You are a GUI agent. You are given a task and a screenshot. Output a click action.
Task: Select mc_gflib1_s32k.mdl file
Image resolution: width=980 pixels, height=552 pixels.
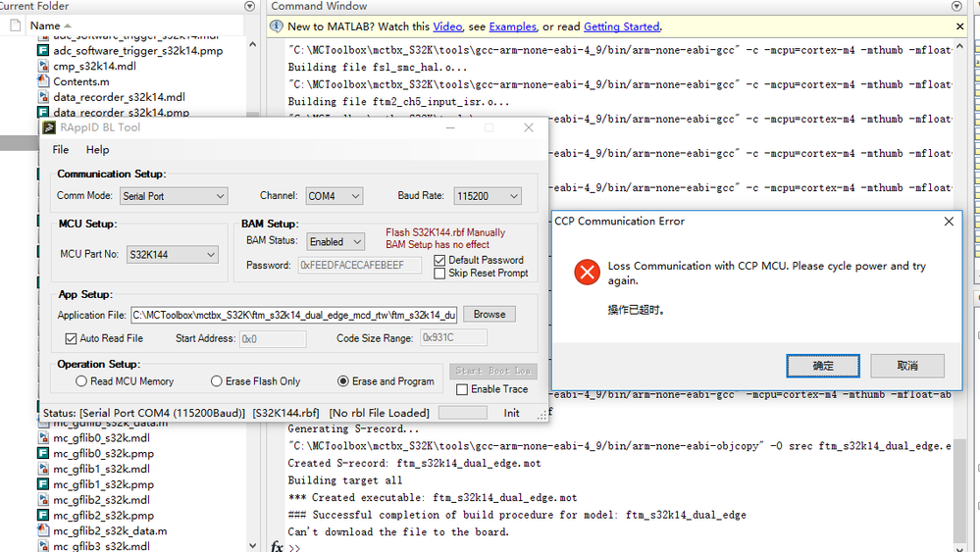click(101, 469)
